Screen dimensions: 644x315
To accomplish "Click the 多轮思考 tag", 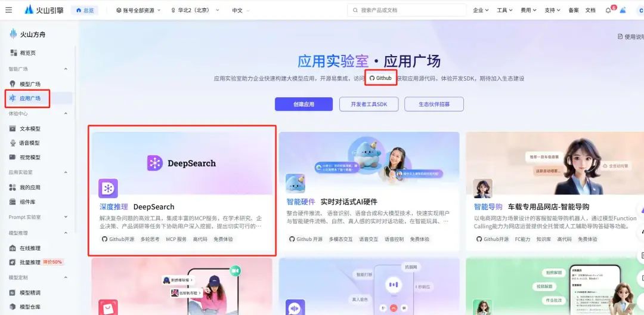I will click(150, 239).
